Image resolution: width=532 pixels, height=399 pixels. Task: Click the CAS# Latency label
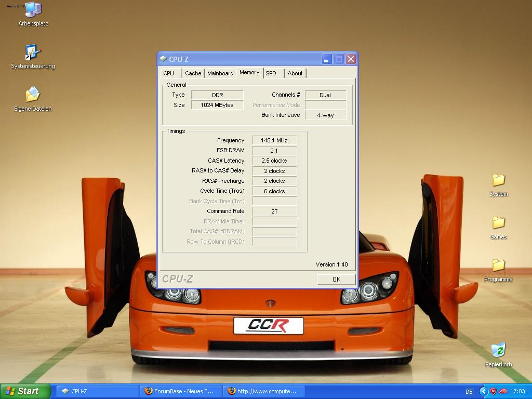coord(226,161)
